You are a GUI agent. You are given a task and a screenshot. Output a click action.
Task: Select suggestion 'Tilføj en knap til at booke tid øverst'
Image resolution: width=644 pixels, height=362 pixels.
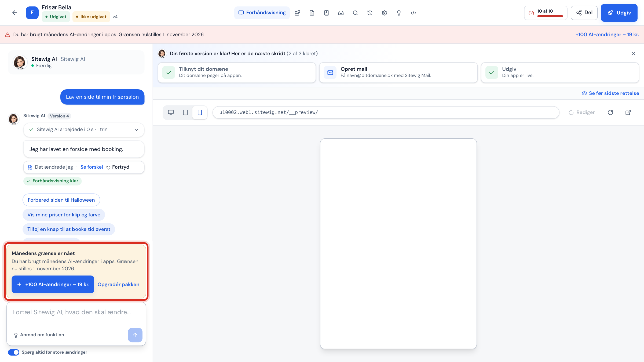(x=69, y=229)
